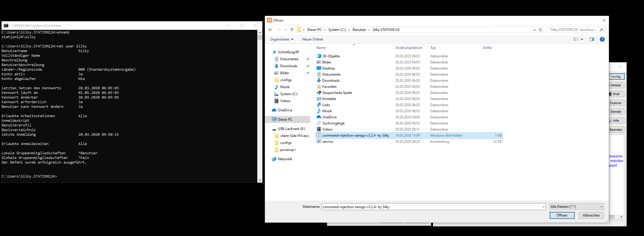Screen dimensions: 644x236
Task: Click the Netstat button in XAMPP panel
Action: pyautogui.click(x=616, y=85)
